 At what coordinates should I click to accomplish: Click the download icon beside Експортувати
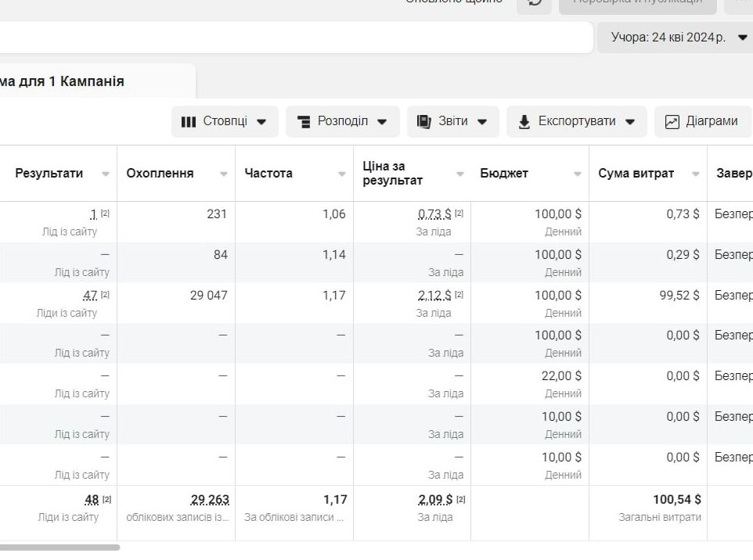tap(524, 121)
